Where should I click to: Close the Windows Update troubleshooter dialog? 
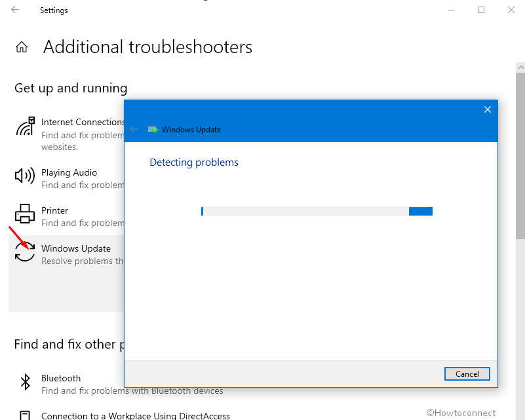[x=488, y=109]
